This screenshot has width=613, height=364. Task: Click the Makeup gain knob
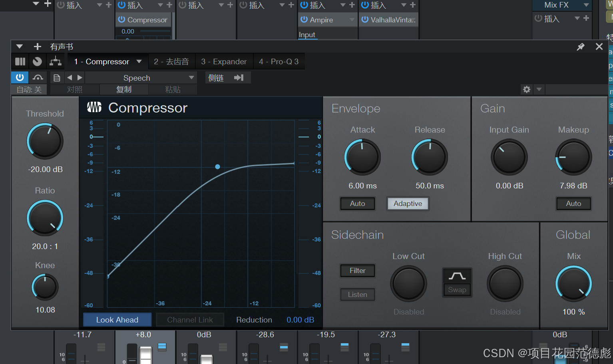[573, 157]
